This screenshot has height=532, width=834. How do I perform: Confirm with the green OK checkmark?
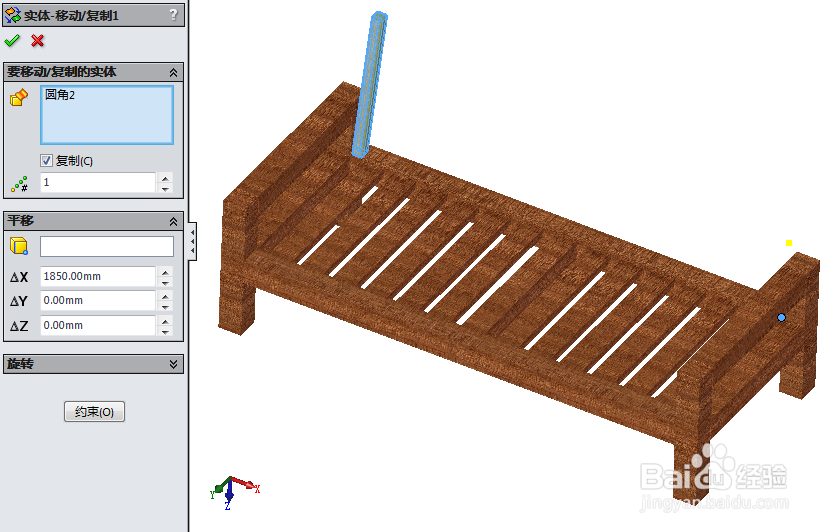click(12, 40)
